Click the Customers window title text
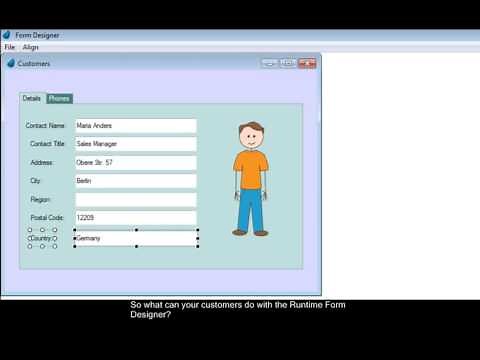The width and height of the screenshot is (480, 360). (x=34, y=63)
